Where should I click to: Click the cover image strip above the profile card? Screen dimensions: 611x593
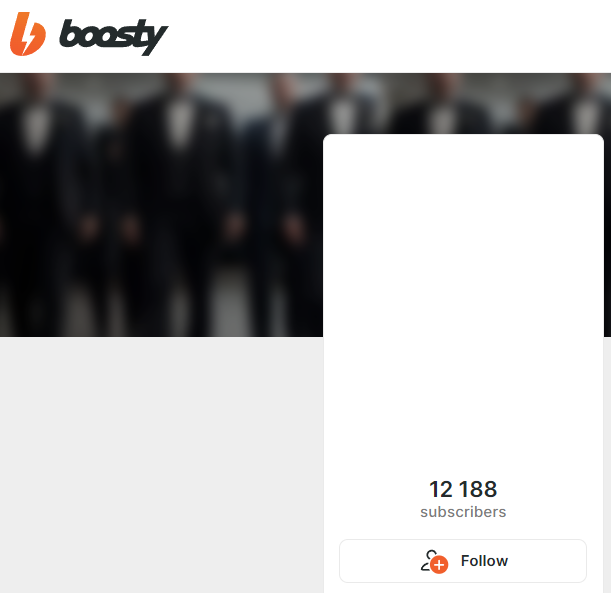463,103
